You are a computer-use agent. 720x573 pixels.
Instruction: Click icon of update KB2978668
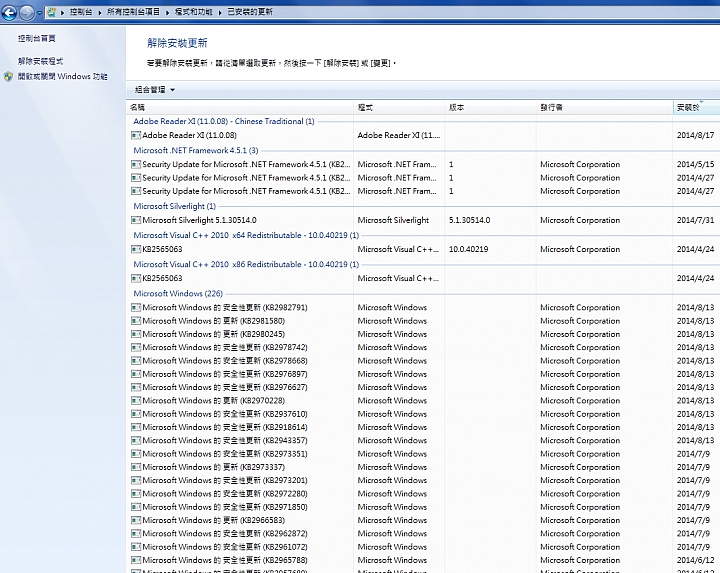[x=136, y=360]
